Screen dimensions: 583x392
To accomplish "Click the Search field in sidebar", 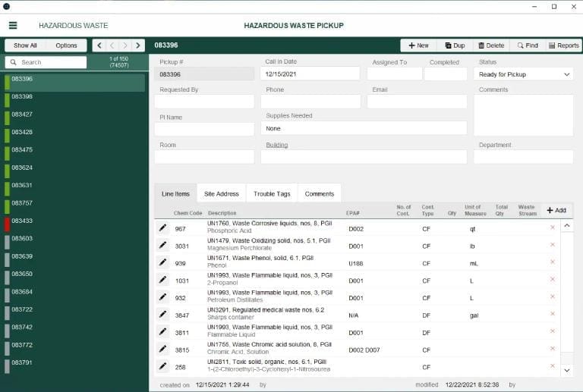I will [46, 62].
